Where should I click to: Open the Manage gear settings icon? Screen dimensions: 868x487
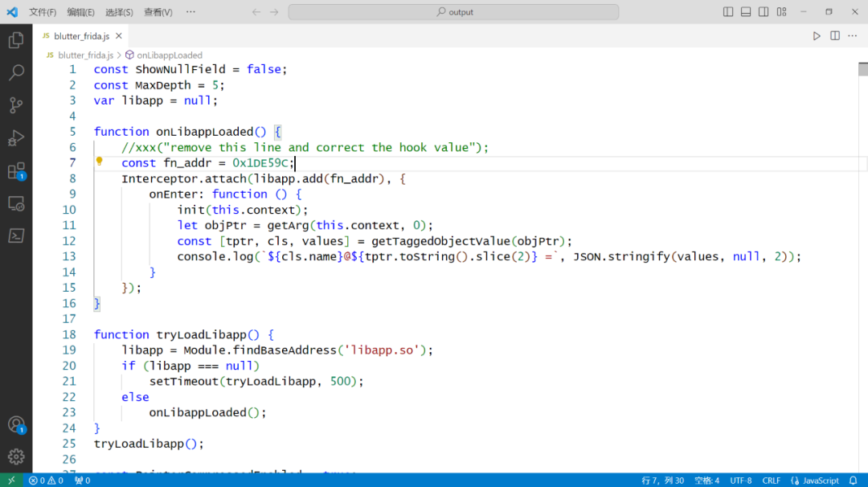pyautogui.click(x=16, y=456)
